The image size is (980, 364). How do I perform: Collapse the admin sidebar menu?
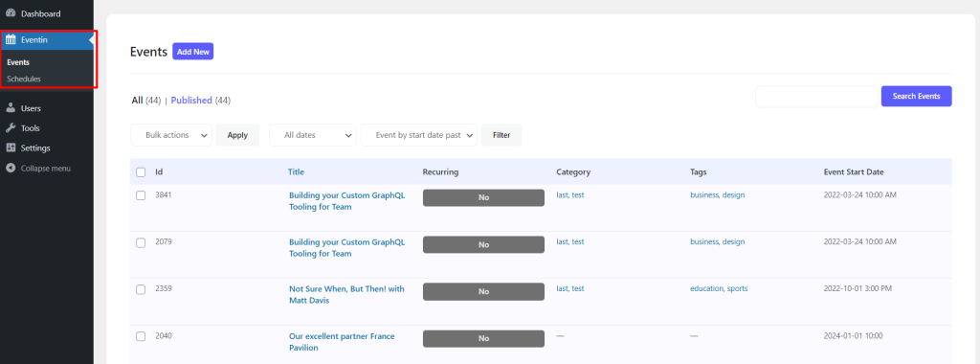(47, 169)
